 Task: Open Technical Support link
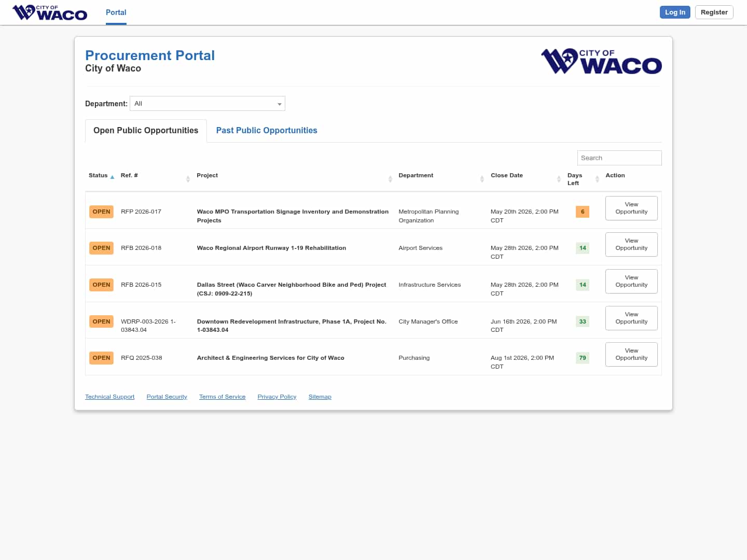pos(109,397)
